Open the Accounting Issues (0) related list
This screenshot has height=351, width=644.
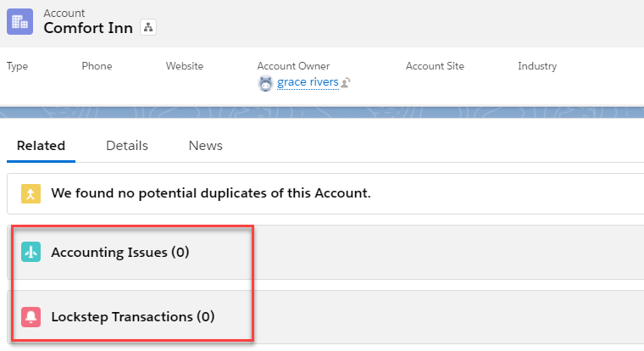coord(119,252)
